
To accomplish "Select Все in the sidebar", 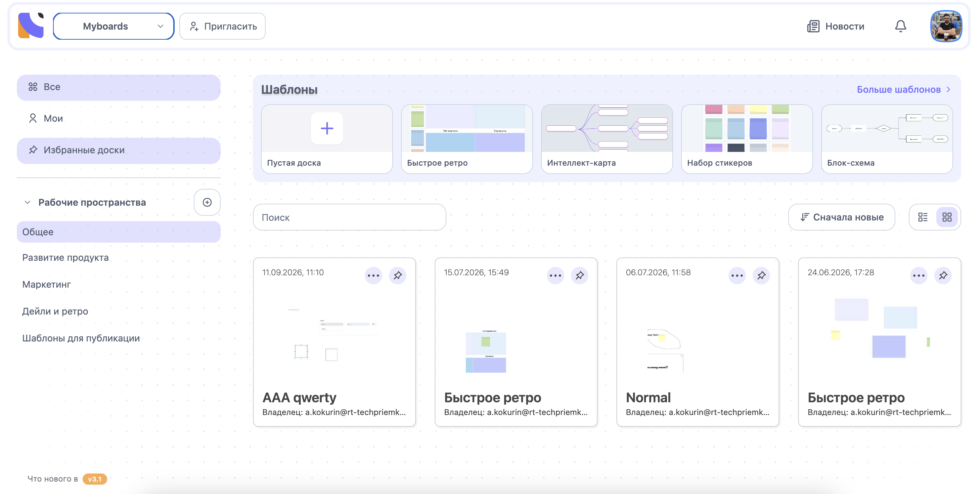I will click(x=119, y=87).
